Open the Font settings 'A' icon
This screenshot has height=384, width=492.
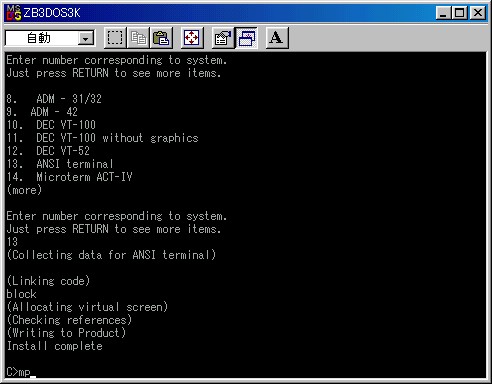pyautogui.click(x=277, y=38)
